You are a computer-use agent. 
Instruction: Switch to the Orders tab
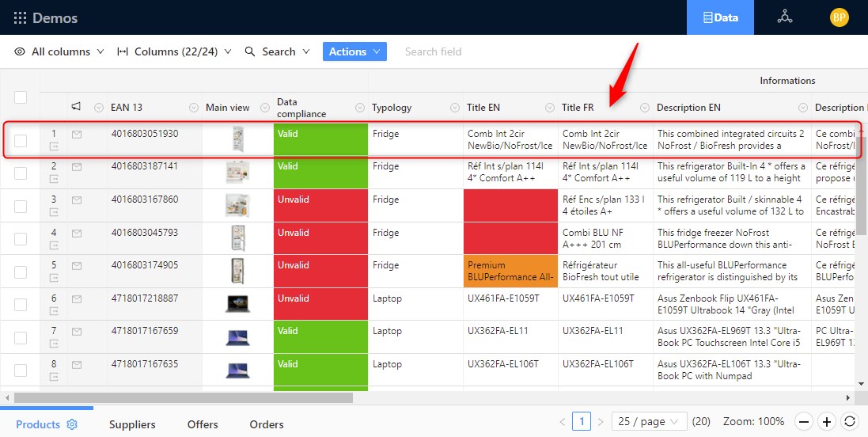click(x=267, y=424)
